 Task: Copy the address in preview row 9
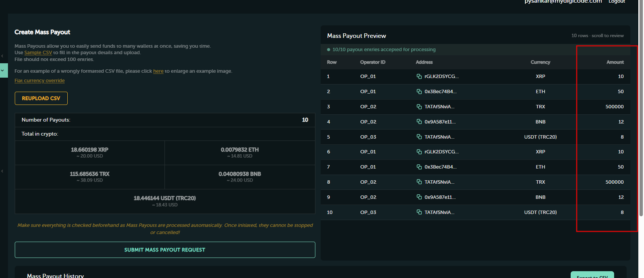click(x=419, y=197)
